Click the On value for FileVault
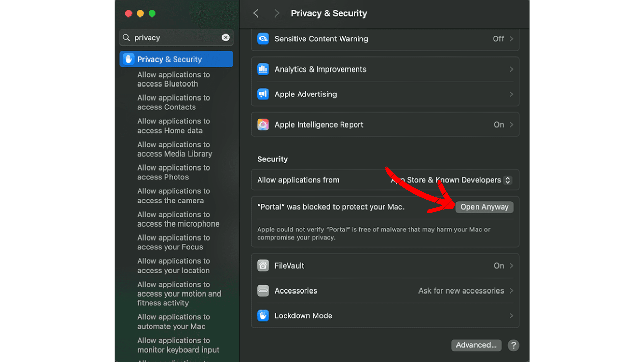This screenshot has height=362, width=644. pyautogui.click(x=499, y=266)
